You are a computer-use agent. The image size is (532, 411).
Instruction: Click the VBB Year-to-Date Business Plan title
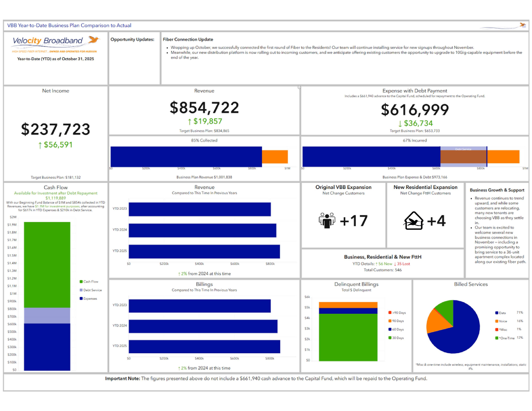pos(69,25)
